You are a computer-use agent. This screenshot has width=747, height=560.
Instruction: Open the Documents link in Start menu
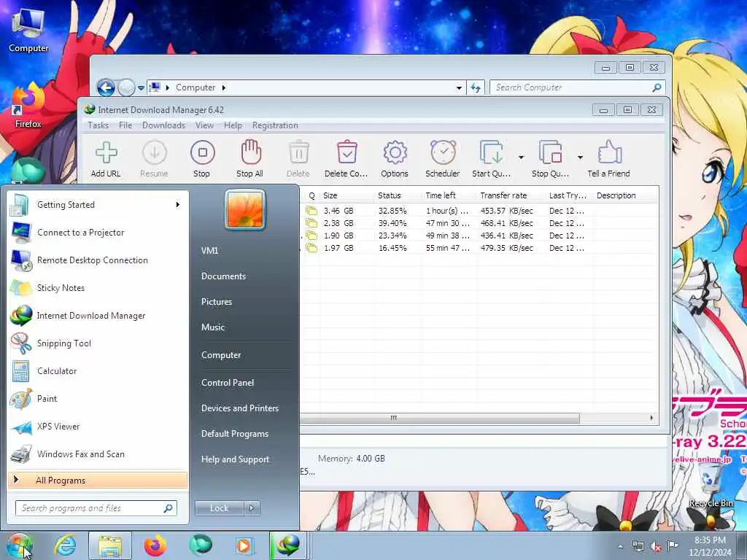(223, 276)
